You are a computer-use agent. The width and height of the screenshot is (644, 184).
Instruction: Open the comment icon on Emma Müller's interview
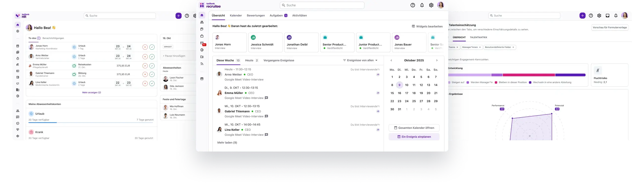pyautogui.click(x=267, y=98)
